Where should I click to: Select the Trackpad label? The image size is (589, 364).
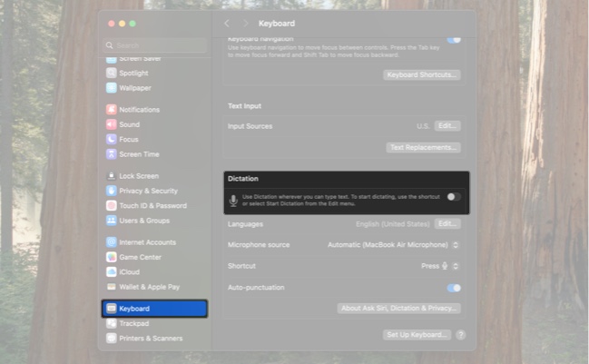(134, 323)
